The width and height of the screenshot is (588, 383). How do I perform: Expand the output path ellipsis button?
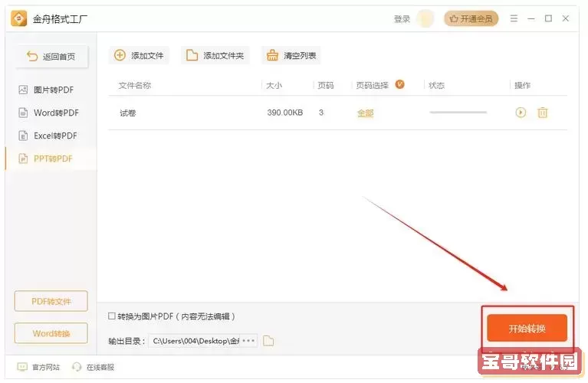coord(249,341)
